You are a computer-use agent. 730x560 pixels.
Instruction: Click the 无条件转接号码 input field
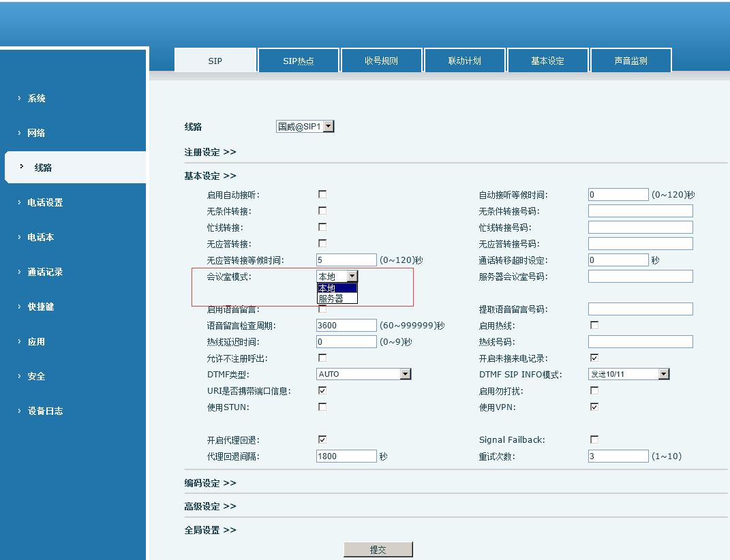tap(641, 211)
